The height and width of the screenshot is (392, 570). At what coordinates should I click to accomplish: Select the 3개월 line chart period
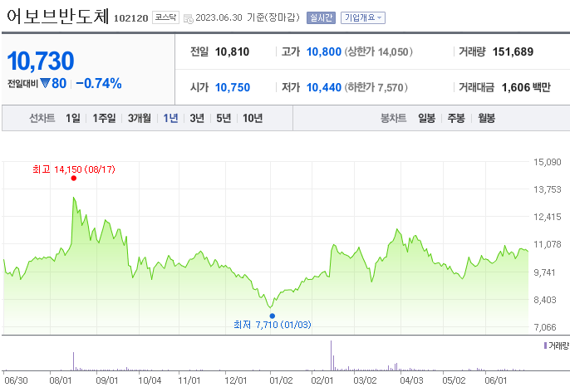pyautogui.click(x=140, y=118)
